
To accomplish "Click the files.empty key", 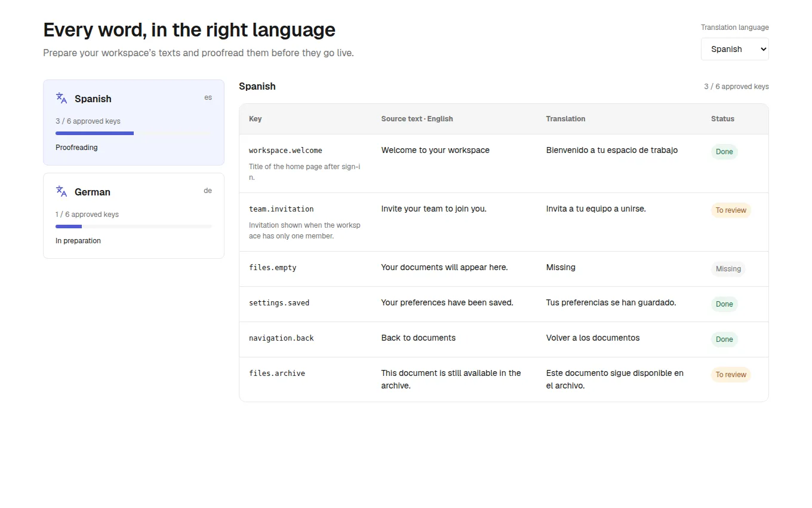I will point(272,268).
